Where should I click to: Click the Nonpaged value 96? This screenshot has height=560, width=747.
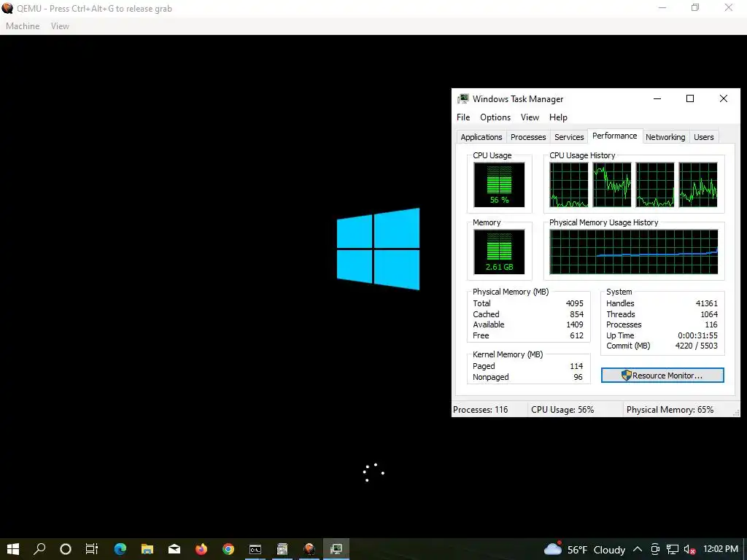pyautogui.click(x=578, y=377)
